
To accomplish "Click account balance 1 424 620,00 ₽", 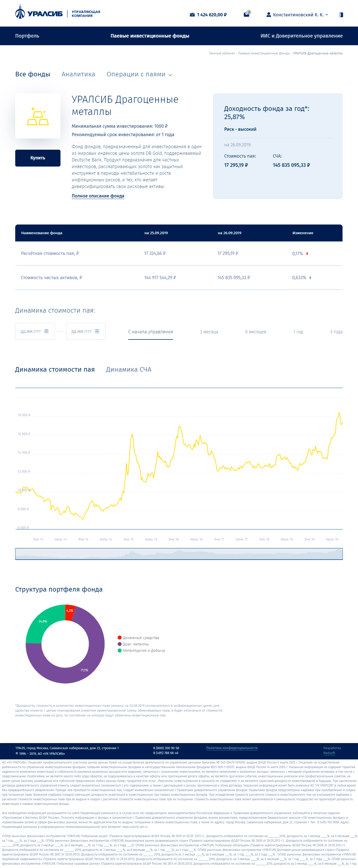I will click(211, 15).
